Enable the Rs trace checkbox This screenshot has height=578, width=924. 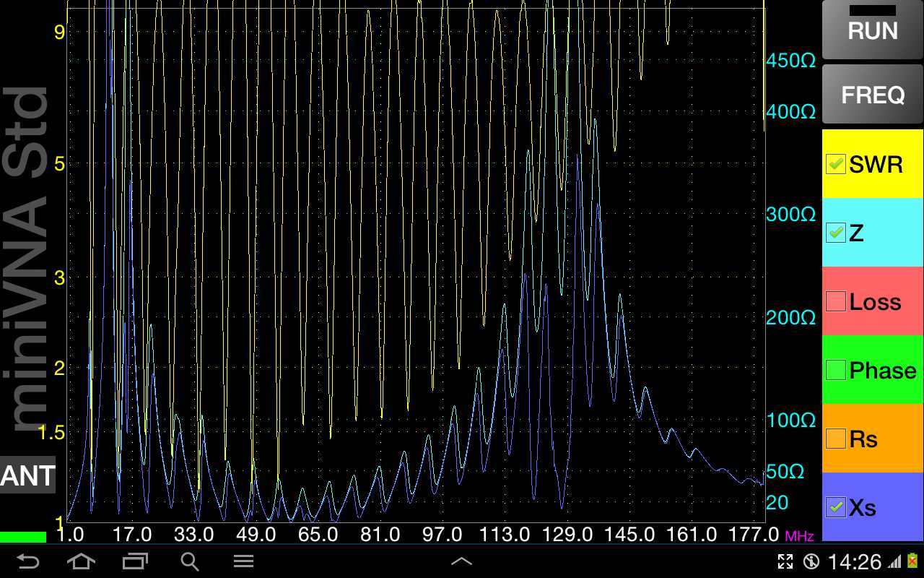pos(835,439)
